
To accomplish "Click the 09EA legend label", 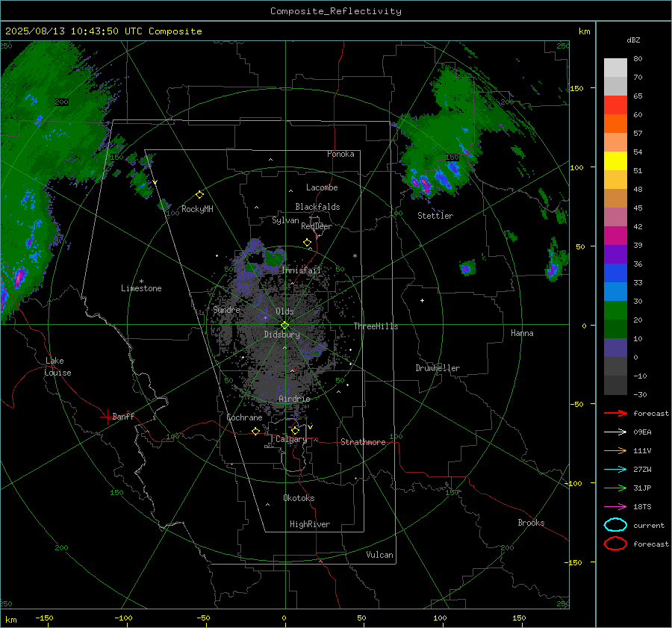I will pyautogui.click(x=642, y=432).
